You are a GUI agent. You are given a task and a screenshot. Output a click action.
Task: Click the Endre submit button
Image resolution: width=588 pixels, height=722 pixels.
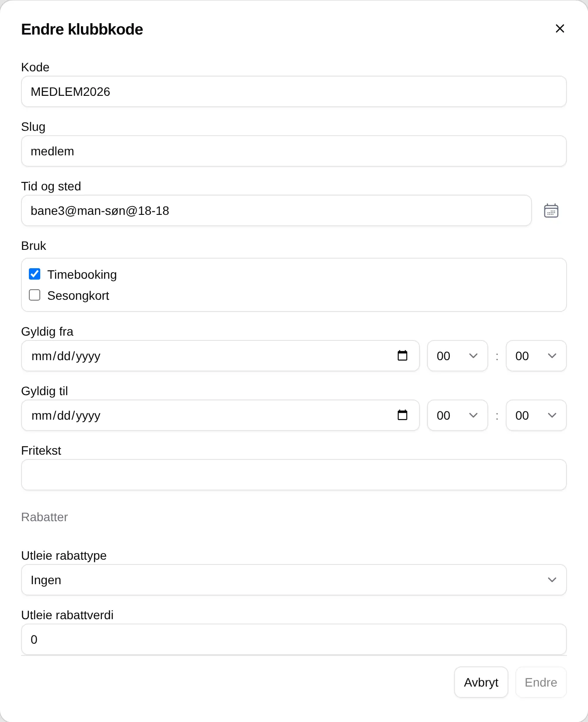click(541, 682)
